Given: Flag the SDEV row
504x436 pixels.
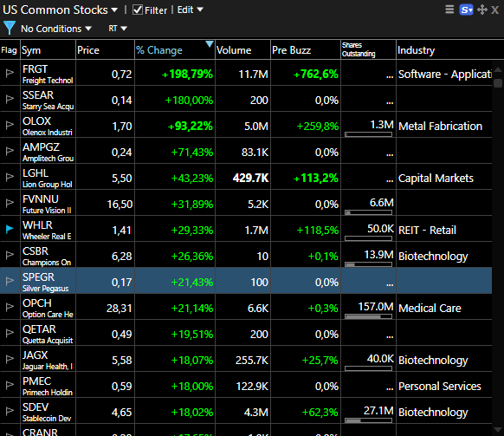Looking at the screenshot, I should coord(10,411).
